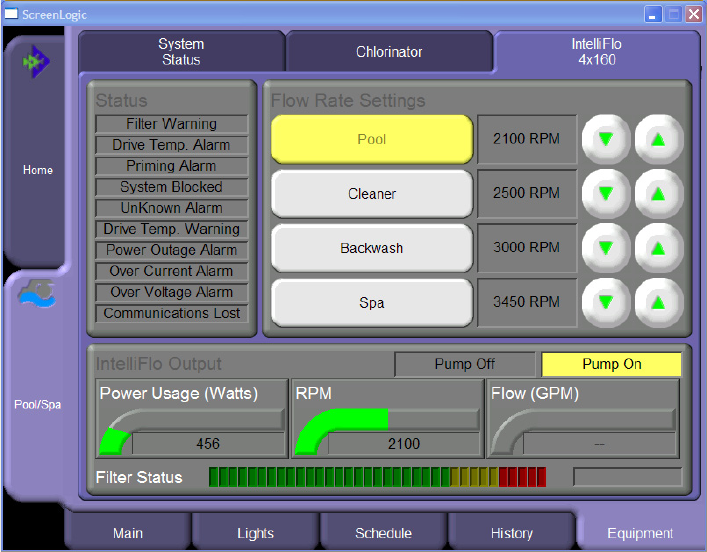Viewport: 707px width, 552px height.
Task: Click the Pool/Spa sidebar label
Action: tap(37, 405)
